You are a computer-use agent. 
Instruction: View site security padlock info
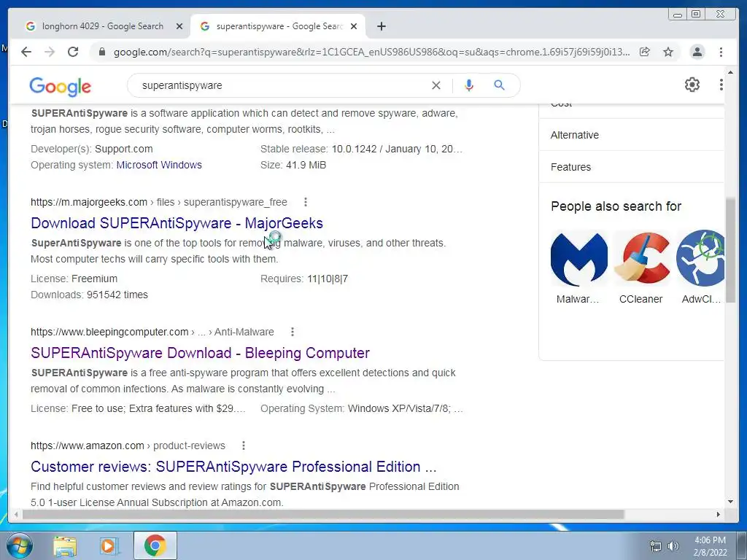click(x=101, y=52)
